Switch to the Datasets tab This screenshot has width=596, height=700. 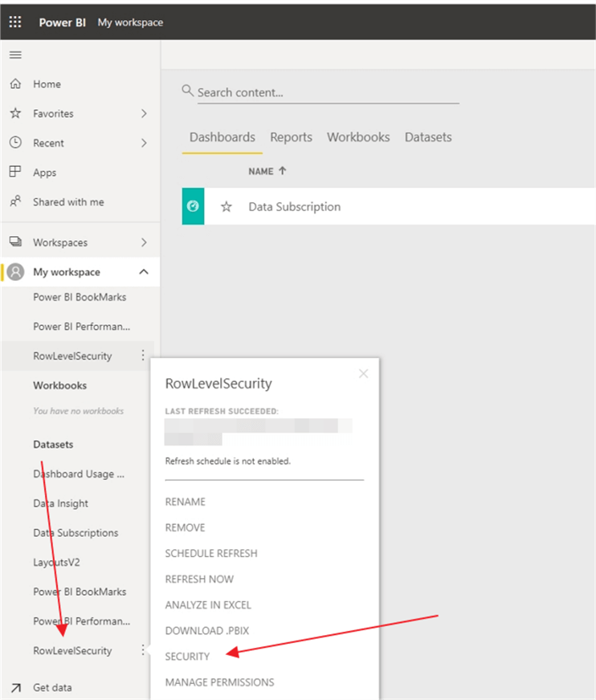click(x=427, y=137)
